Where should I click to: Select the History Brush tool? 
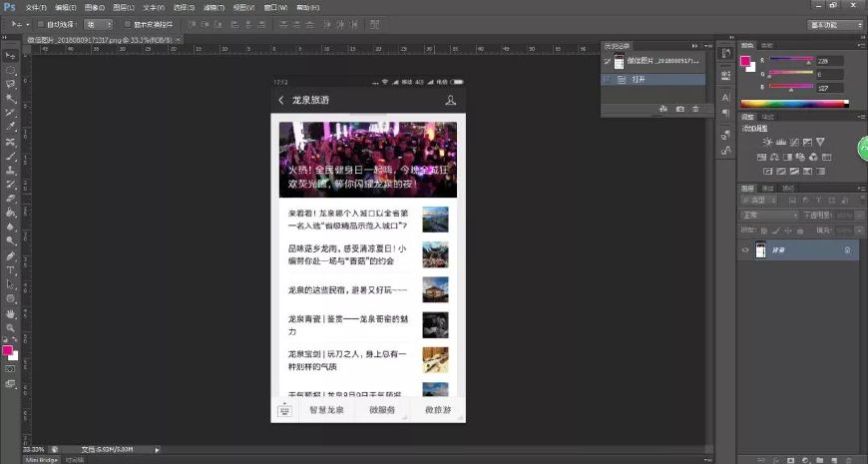pos(10,185)
